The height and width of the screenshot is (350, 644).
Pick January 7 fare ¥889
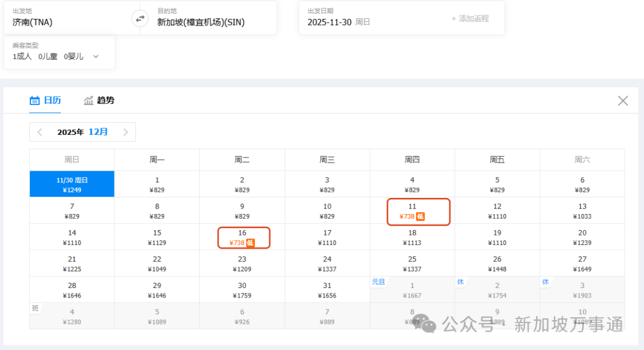[327, 317]
